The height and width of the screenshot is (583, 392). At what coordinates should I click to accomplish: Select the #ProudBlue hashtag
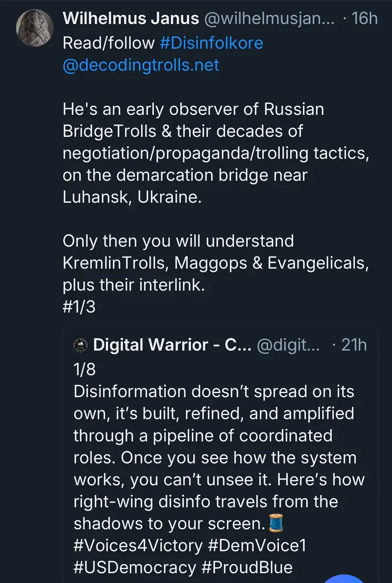coord(247,568)
